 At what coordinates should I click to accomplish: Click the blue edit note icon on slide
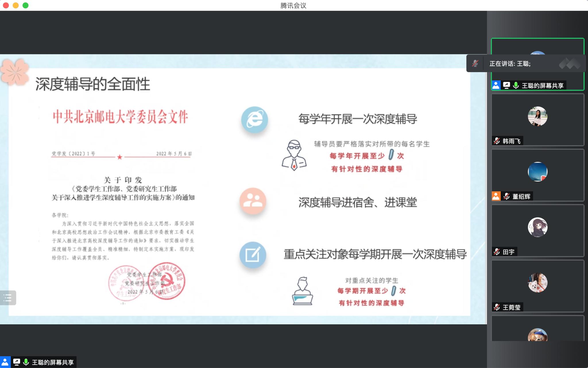(253, 255)
